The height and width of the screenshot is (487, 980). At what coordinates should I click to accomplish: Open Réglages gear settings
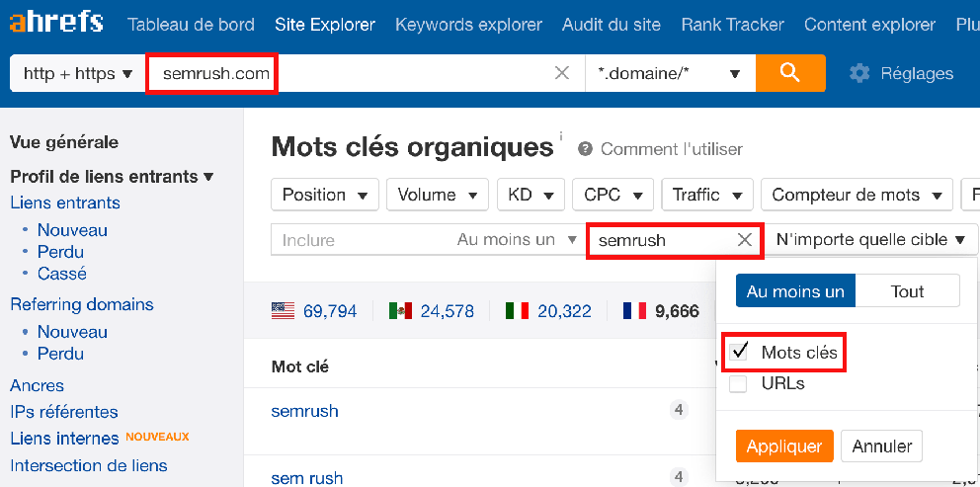coord(901,74)
